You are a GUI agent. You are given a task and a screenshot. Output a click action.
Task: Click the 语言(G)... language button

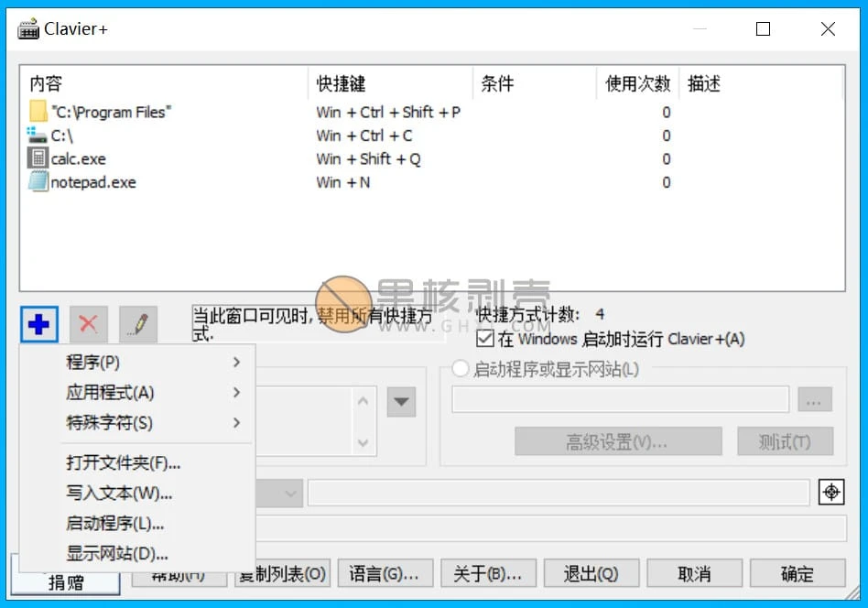385,574
